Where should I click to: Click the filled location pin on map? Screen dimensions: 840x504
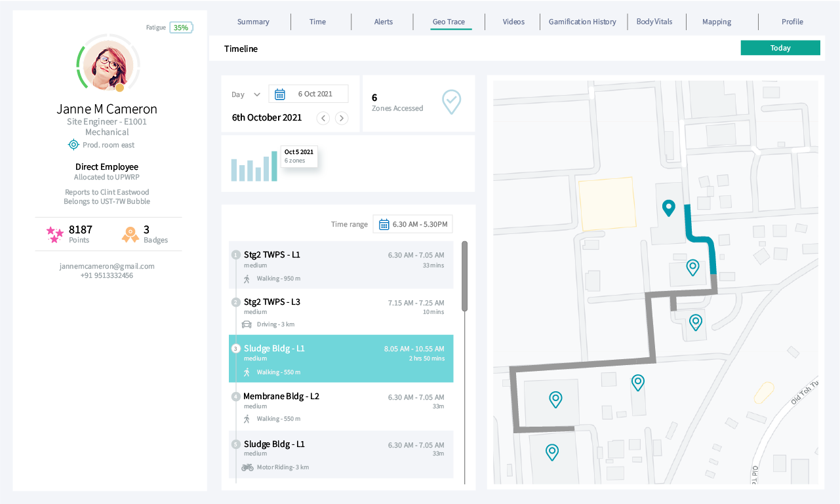(x=668, y=208)
